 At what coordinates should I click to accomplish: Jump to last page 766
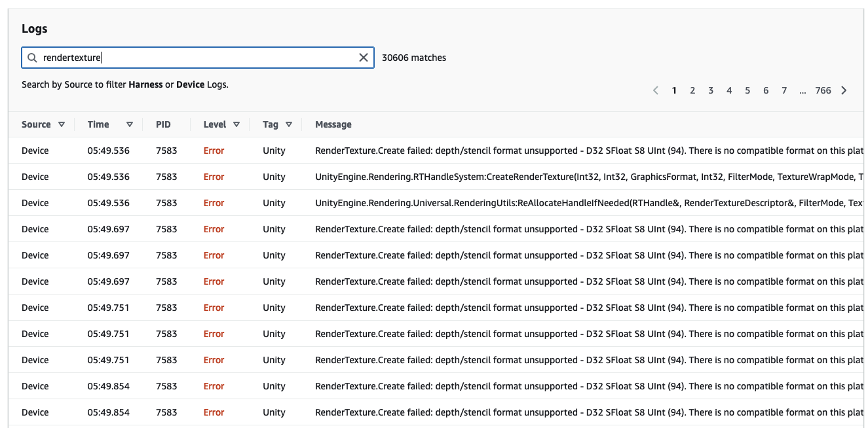[823, 90]
